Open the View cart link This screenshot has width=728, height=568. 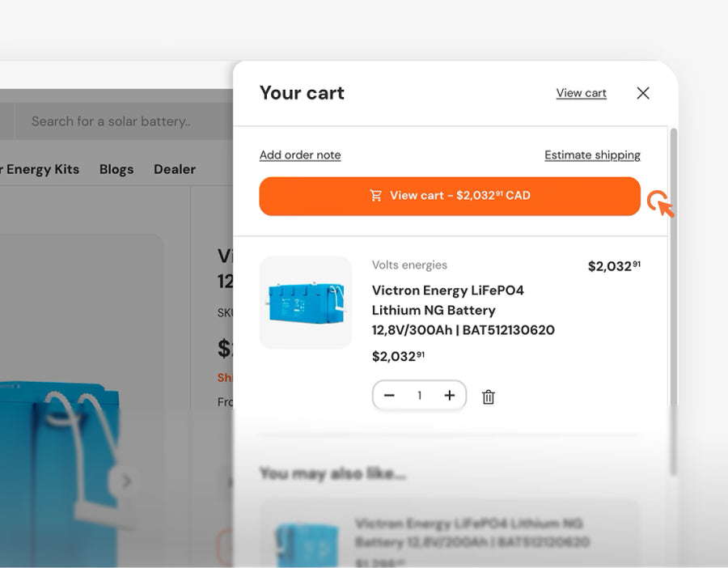(581, 93)
